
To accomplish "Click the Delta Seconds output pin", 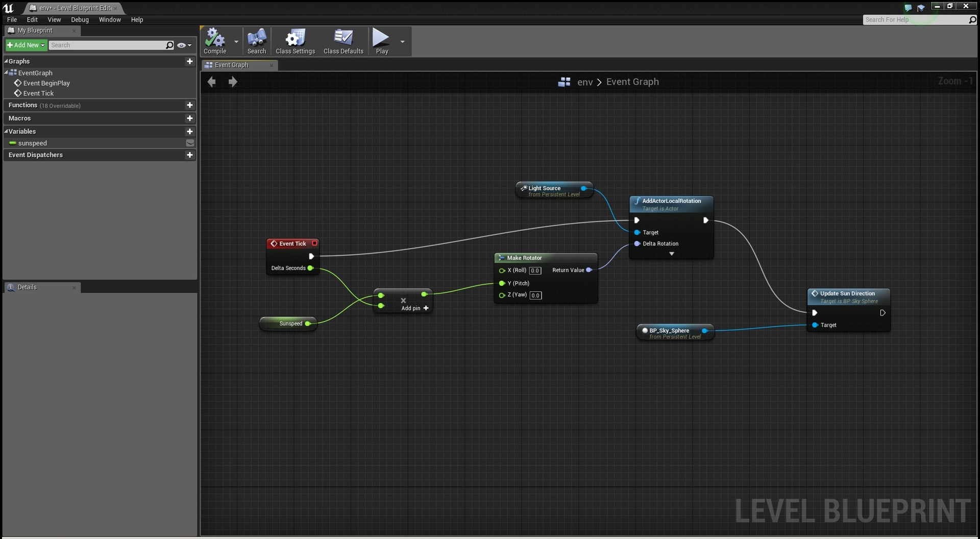I will point(310,268).
